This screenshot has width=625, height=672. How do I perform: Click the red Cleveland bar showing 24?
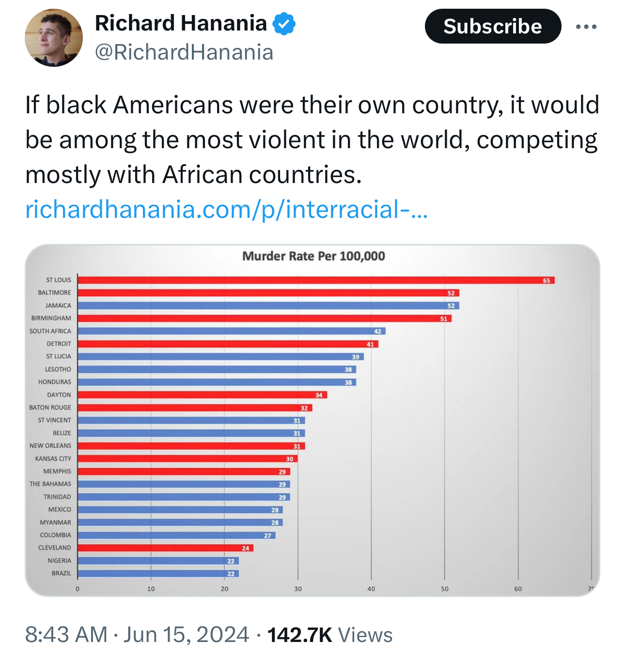coord(165,548)
